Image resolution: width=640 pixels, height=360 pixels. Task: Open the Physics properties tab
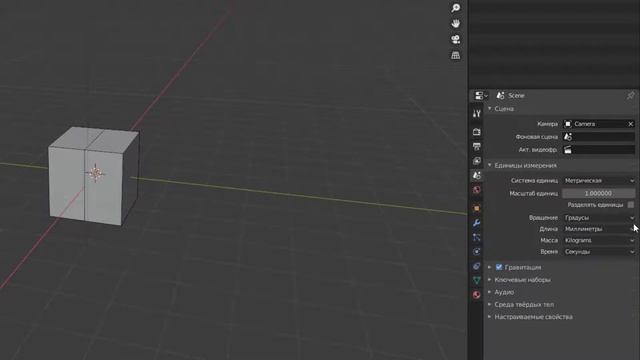tap(476, 251)
